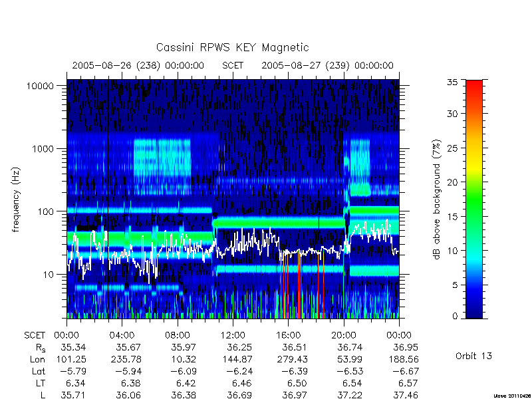Viewport: 532px width, 399px height.
Task: Click the L value 37.46
Action: pyautogui.click(x=406, y=395)
